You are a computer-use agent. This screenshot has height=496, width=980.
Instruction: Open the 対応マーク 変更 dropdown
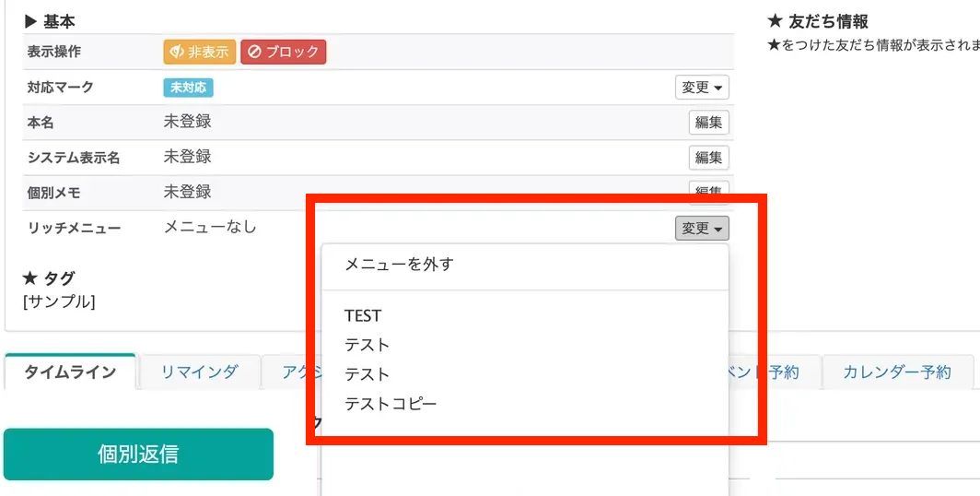[702, 87]
